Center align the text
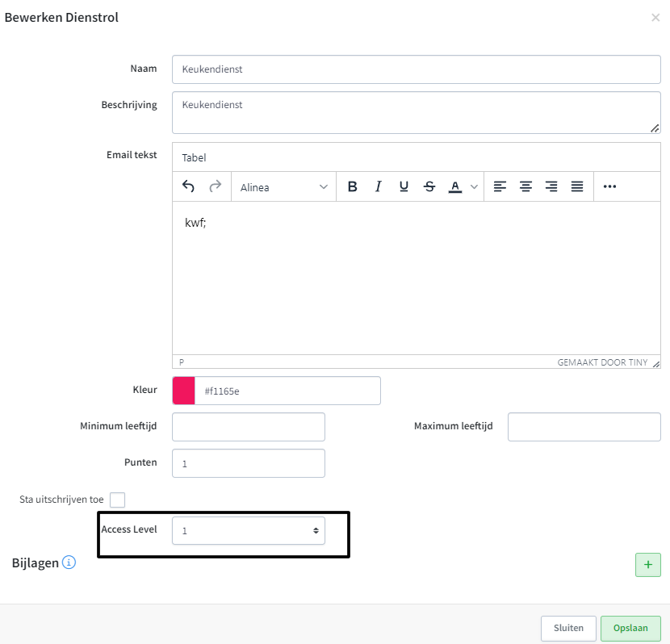Image resolution: width=670 pixels, height=644 pixels. pos(526,186)
